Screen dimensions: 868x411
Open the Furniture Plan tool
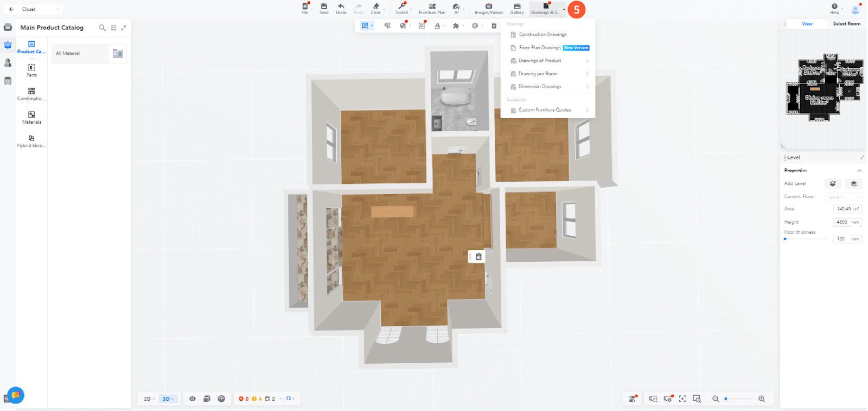pyautogui.click(x=432, y=8)
